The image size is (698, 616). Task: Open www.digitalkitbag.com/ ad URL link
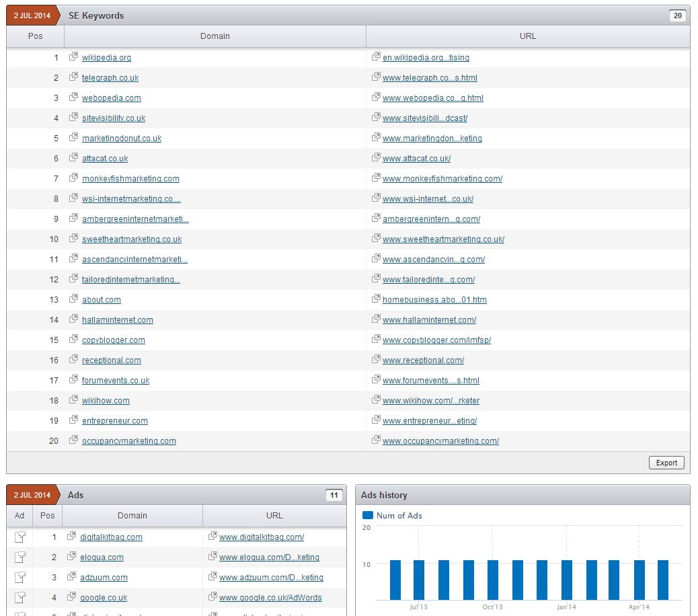pos(262,537)
